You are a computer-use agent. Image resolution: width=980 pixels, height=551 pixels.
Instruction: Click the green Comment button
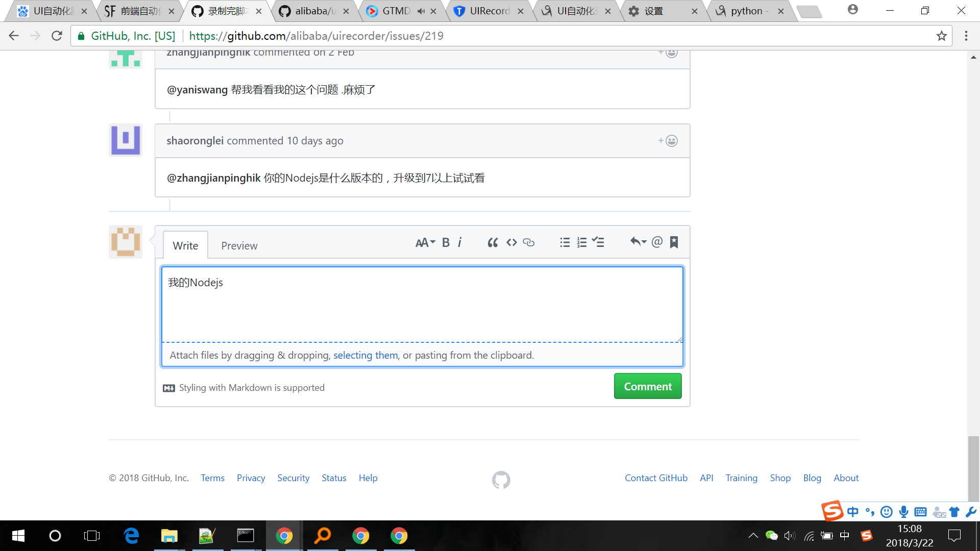pos(647,386)
